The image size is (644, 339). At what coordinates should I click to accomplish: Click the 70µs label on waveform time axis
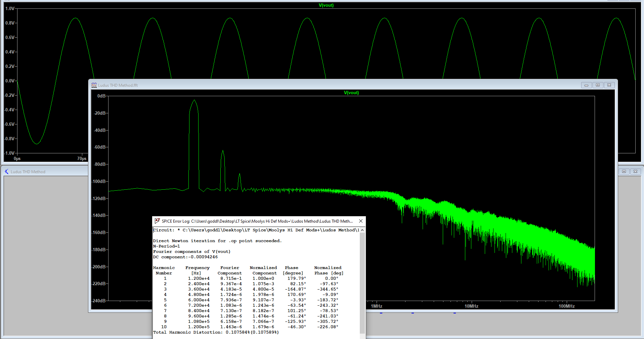coord(82,158)
